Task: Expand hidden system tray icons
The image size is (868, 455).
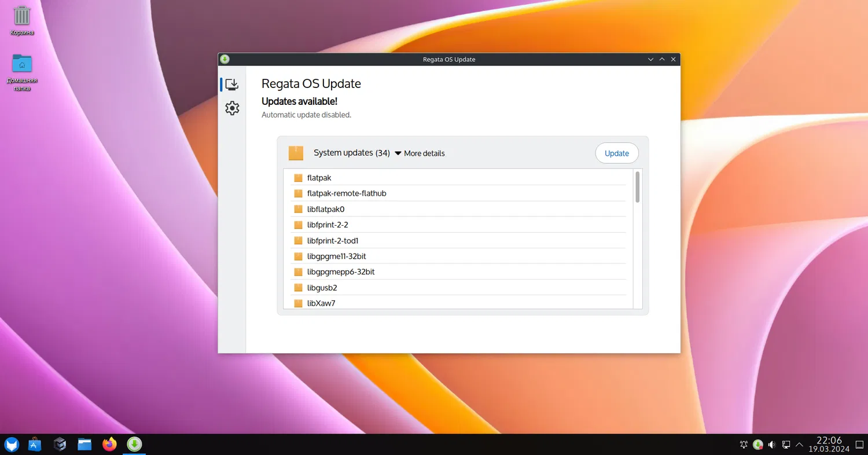Action: point(800,445)
